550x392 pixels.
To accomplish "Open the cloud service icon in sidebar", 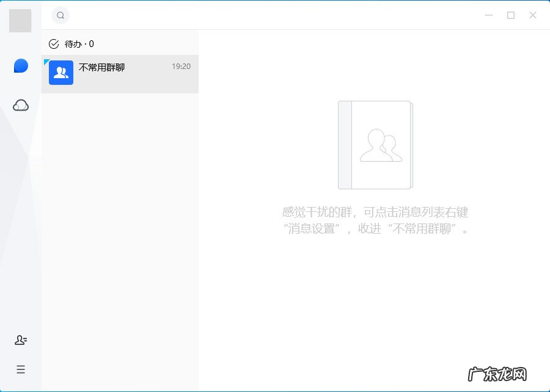I will [x=20, y=105].
